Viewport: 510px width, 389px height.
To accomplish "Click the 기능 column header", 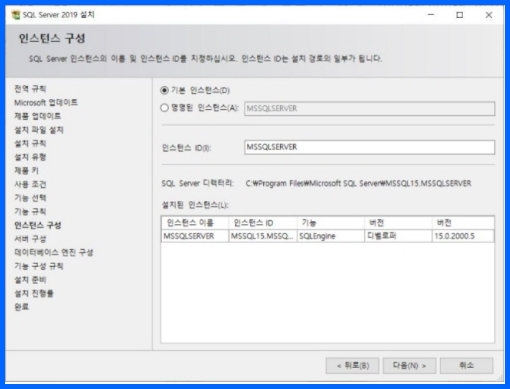I will point(331,223).
